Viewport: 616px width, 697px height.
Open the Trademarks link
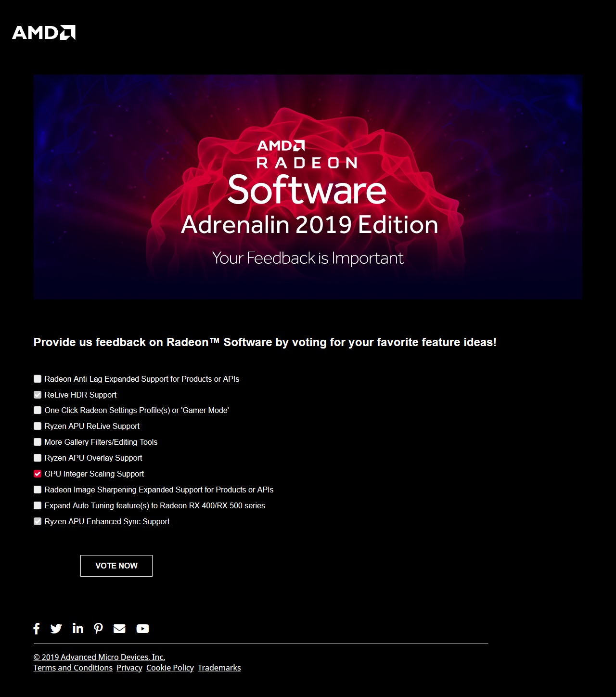tap(219, 668)
